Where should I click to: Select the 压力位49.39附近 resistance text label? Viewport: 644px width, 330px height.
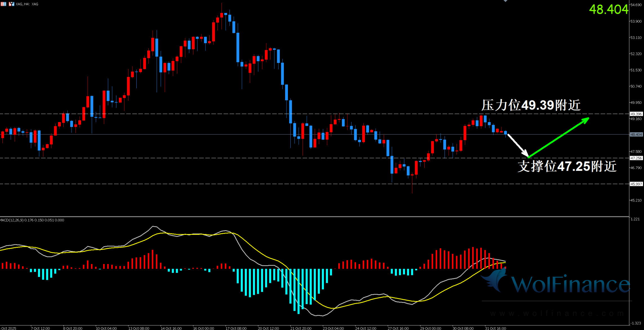[x=531, y=105]
